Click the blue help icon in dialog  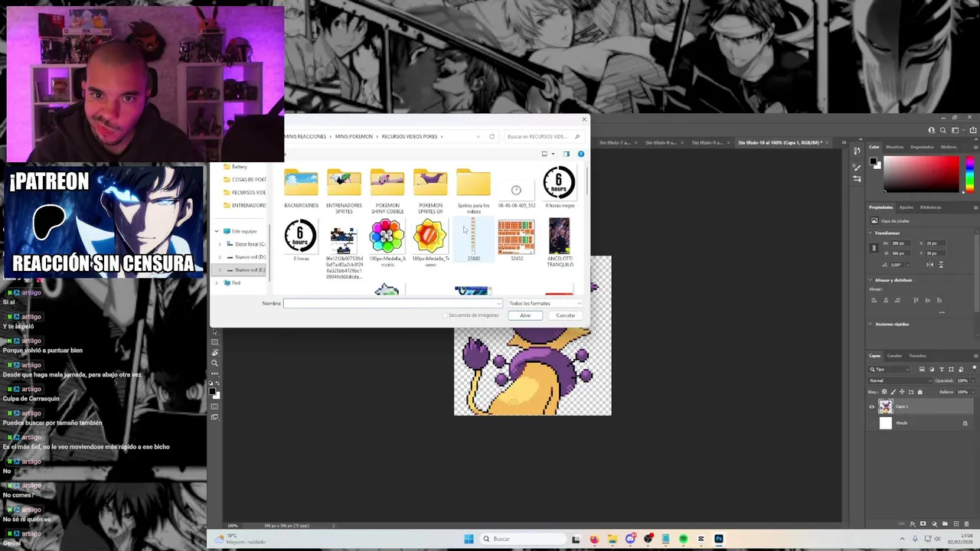(580, 154)
